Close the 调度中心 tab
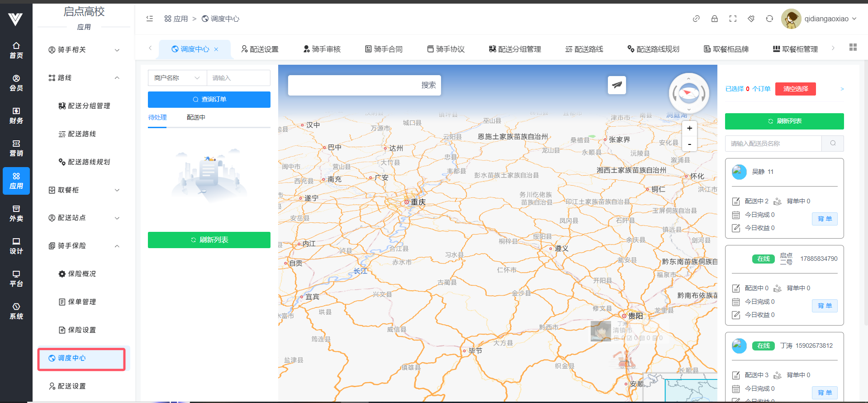The height and width of the screenshot is (403, 868). pyautogui.click(x=216, y=49)
